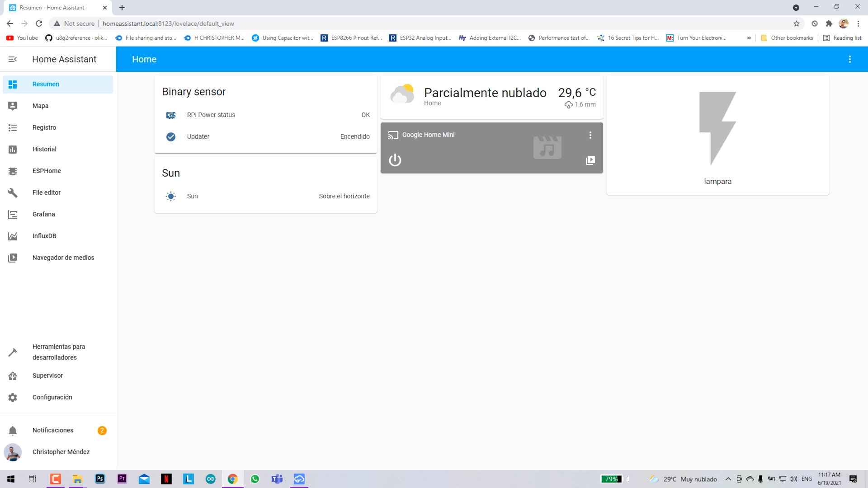Toggle the lampara lightning bolt icon
The height and width of the screenshot is (488, 868).
[x=717, y=128]
